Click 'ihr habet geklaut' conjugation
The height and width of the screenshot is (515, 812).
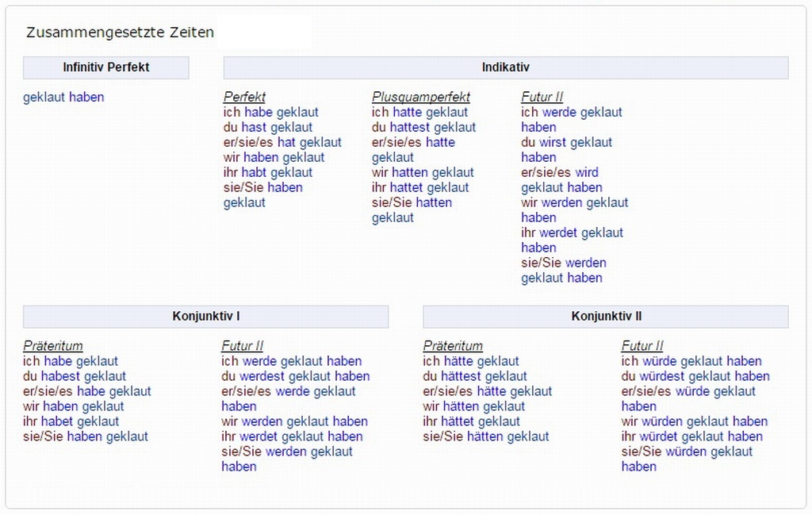pos(71,422)
